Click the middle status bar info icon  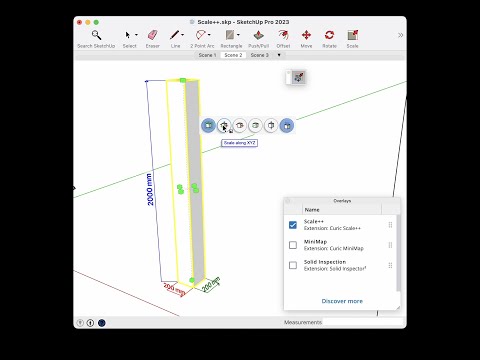coord(90,323)
